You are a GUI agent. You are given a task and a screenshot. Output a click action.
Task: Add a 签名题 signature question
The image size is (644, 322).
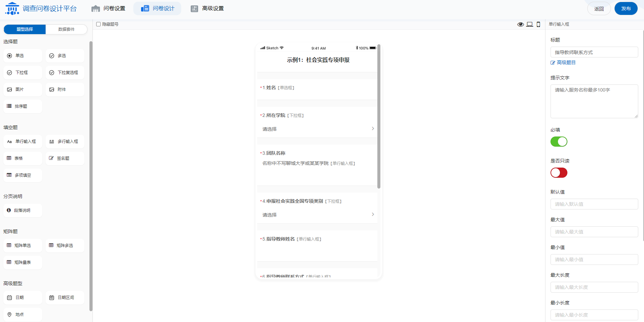click(x=65, y=158)
